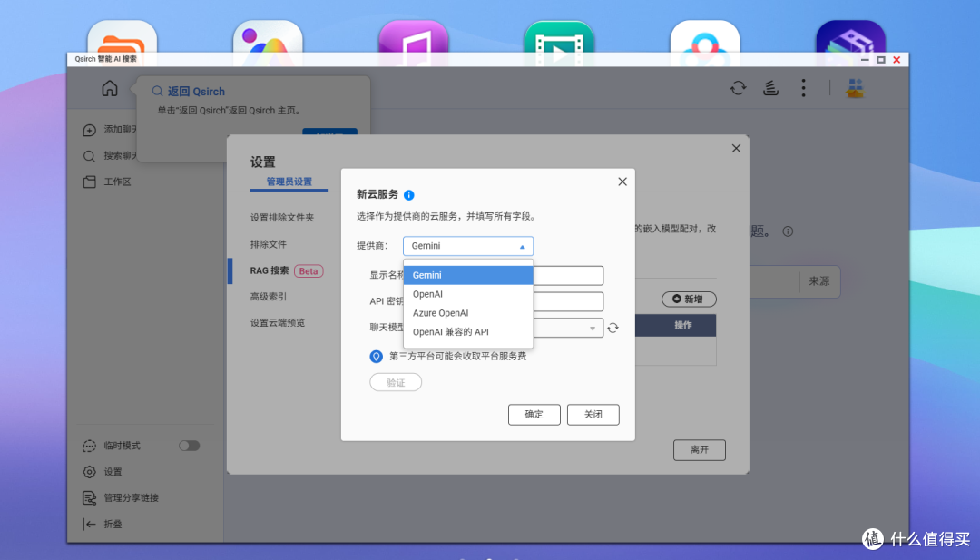Click the 新增 add button
The height and width of the screenshot is (560, 980).
point(689,300)
